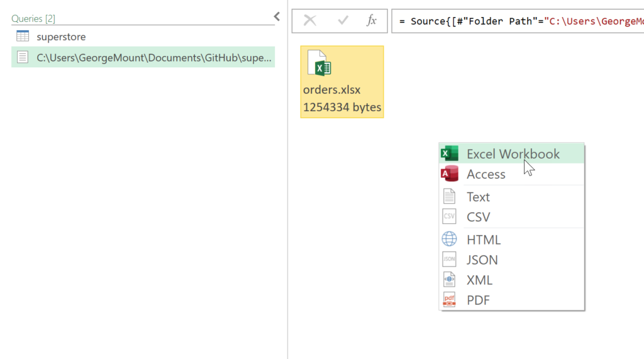Click the red PDF icon
The height and width of the screenshot is (359, 644).
pos(449,300)
